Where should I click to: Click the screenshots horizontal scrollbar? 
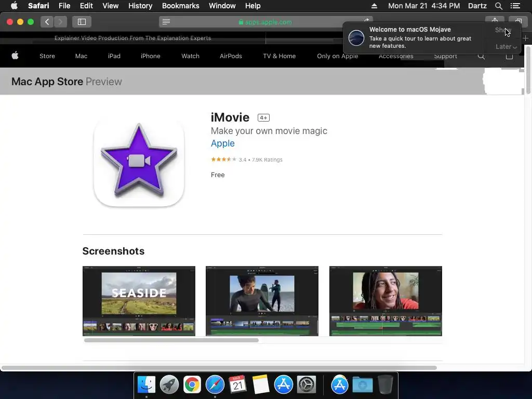(x=171, y=340)
